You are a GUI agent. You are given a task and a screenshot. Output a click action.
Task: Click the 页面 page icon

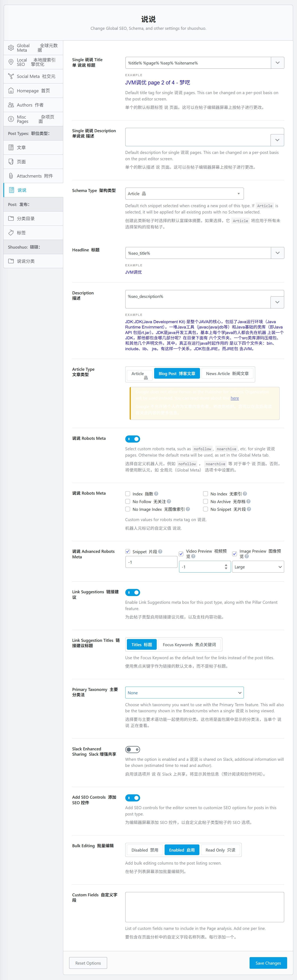click(x=11, y=162)
